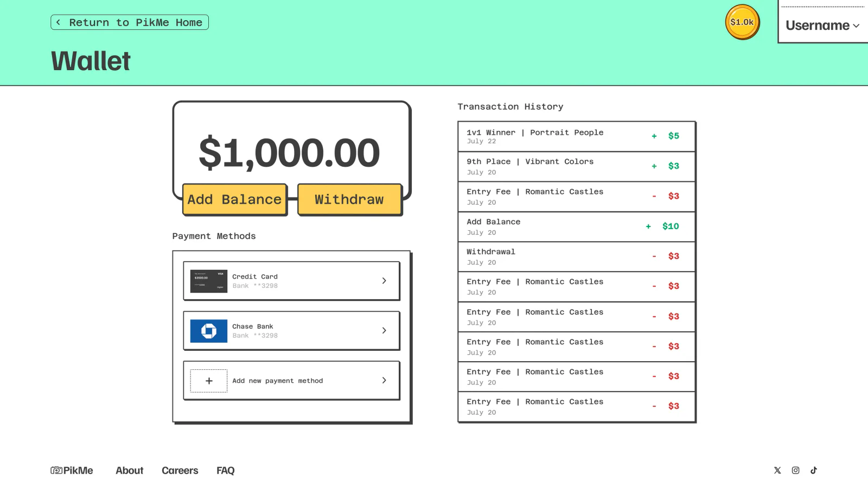Click the Credit Card label text
868x492 pixels.
(x=254, y=276)
